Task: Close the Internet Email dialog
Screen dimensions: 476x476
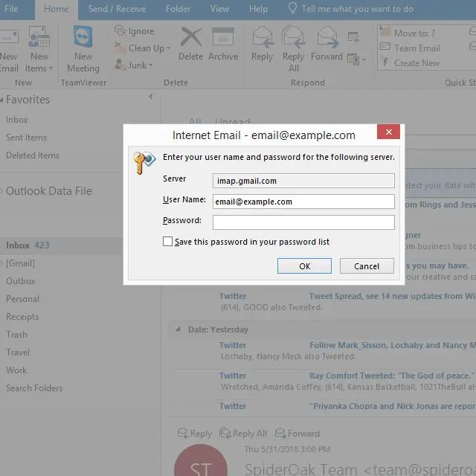Action: coord(388,132)
